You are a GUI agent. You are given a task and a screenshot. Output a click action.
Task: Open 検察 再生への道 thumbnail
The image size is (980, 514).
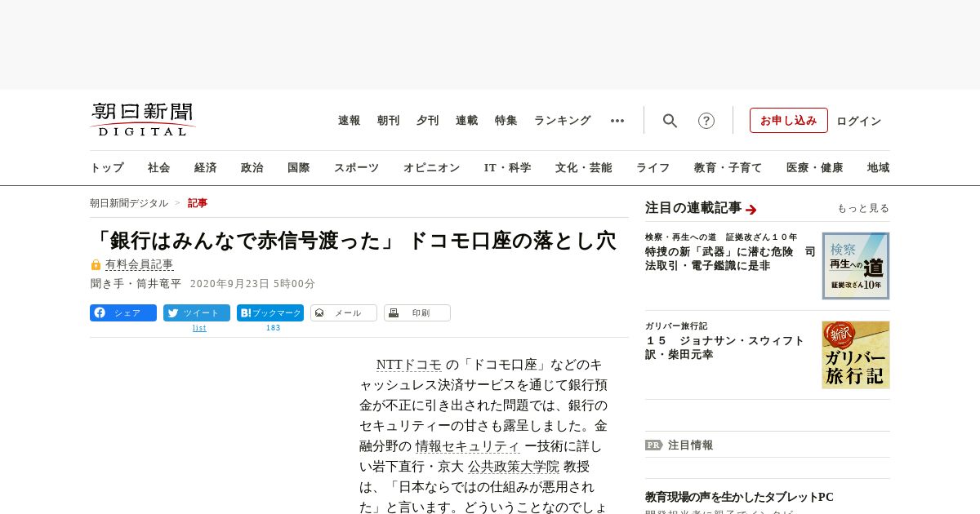tap(856, 266)
